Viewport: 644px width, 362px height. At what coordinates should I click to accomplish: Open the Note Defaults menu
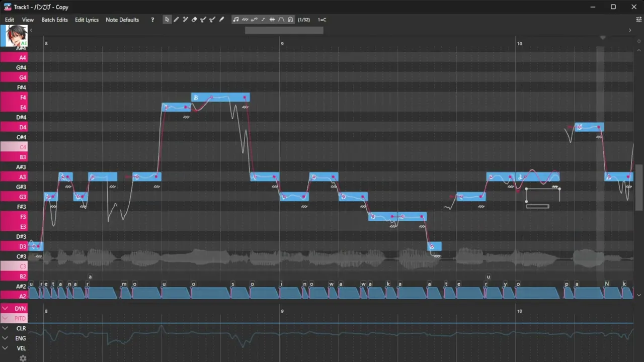(x=122, y=20)
